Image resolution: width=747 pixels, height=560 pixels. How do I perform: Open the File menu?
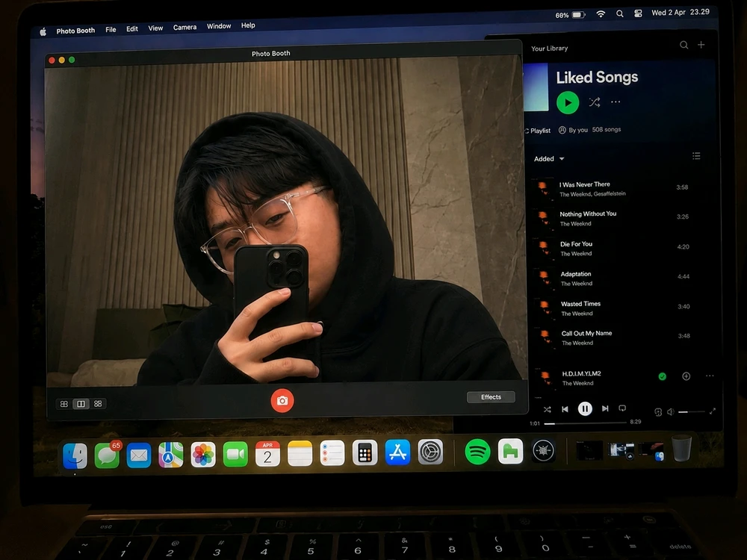tap(111, 30)
